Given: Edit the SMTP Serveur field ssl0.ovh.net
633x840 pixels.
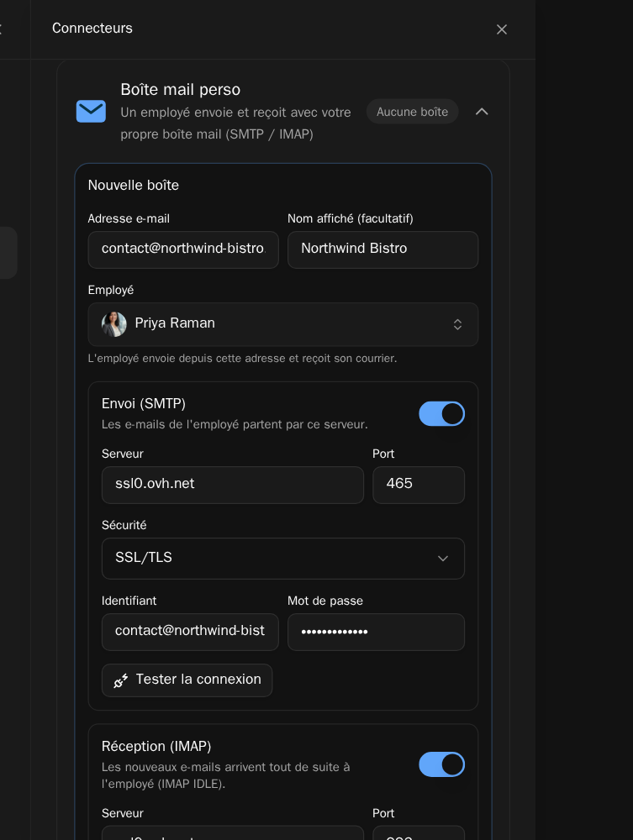Looking at the screenshot, I should [x=233, y=485].
